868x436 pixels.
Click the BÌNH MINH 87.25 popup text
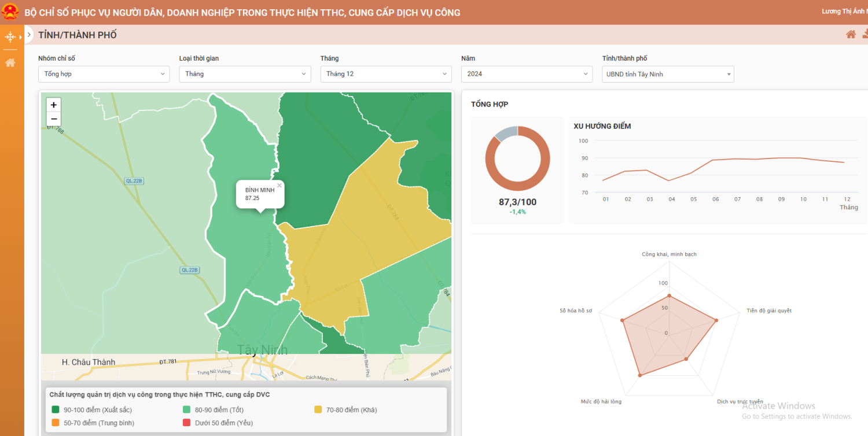(260, 194)
